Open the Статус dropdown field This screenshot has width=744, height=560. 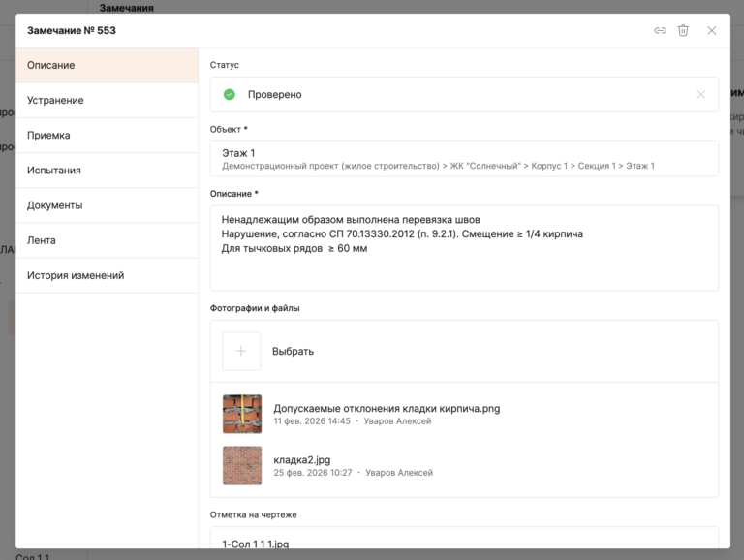455,94
